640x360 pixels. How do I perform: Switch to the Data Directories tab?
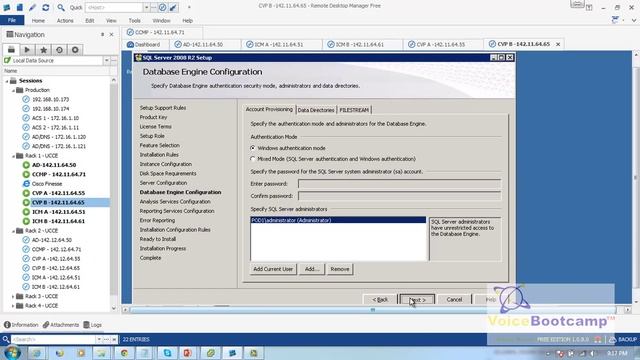coord(316,110)
